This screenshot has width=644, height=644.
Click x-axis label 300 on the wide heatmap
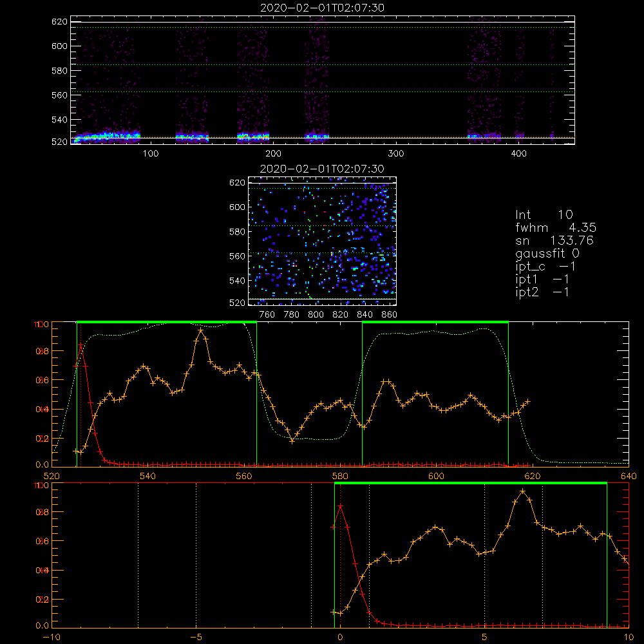396,154
